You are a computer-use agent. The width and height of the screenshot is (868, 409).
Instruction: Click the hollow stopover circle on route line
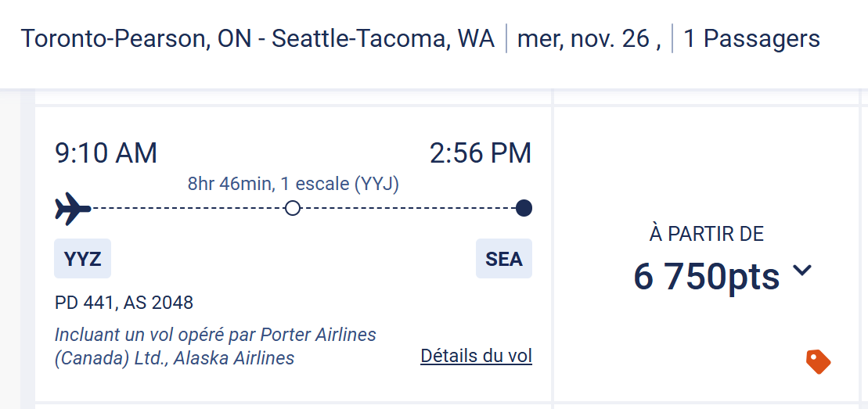coord(293,208)
